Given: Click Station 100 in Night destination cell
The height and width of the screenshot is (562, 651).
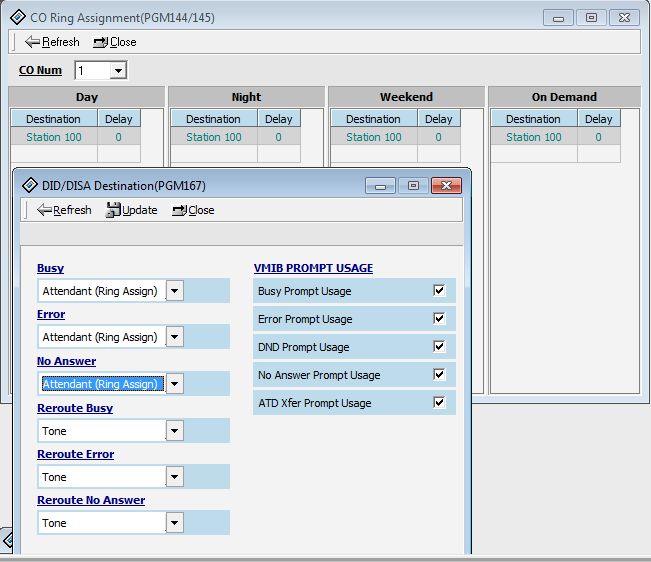Looking at the screenshot, I should point(213,137).
